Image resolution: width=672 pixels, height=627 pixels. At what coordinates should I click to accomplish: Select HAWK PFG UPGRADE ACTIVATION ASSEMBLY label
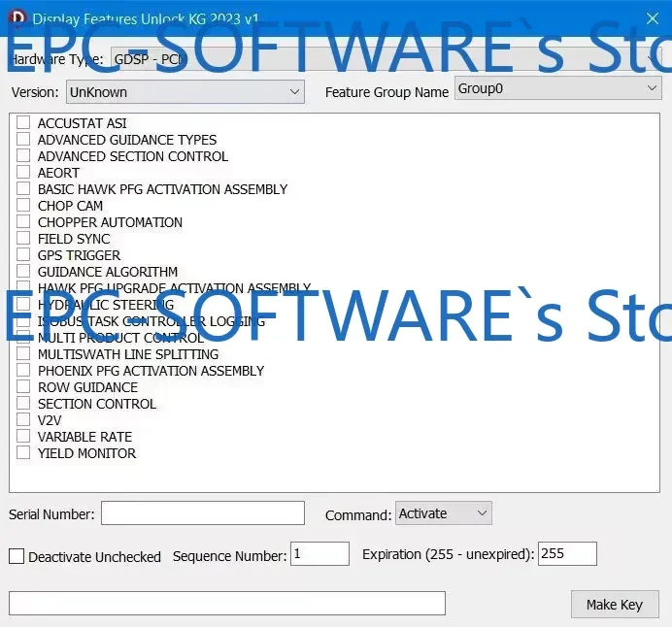(x=175, y=288)
